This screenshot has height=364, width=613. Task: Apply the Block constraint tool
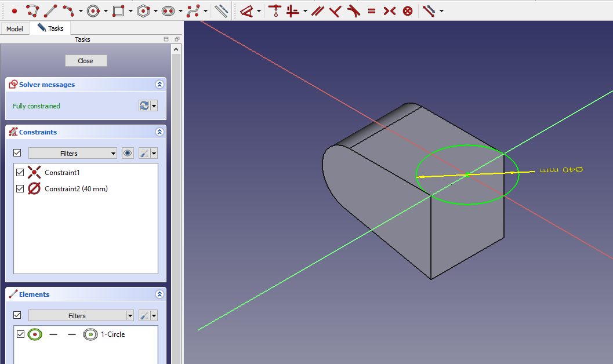tap(408, 10)
